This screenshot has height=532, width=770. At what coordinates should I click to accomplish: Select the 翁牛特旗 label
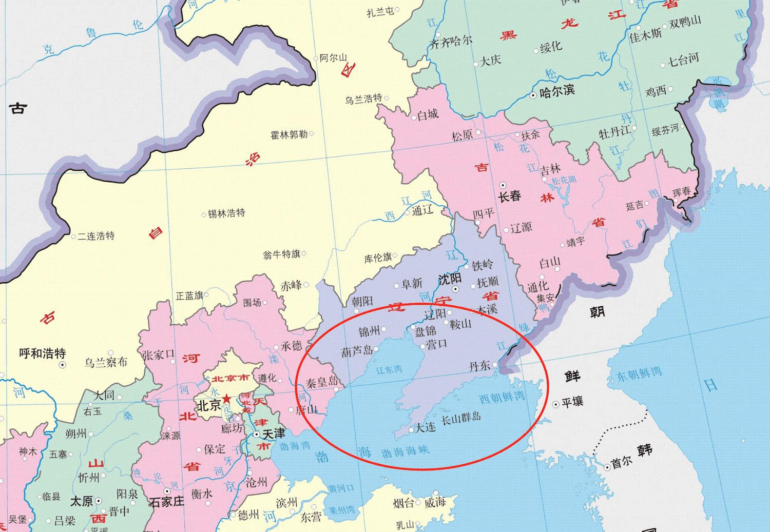pyautogui.click(x=282, y=254)
